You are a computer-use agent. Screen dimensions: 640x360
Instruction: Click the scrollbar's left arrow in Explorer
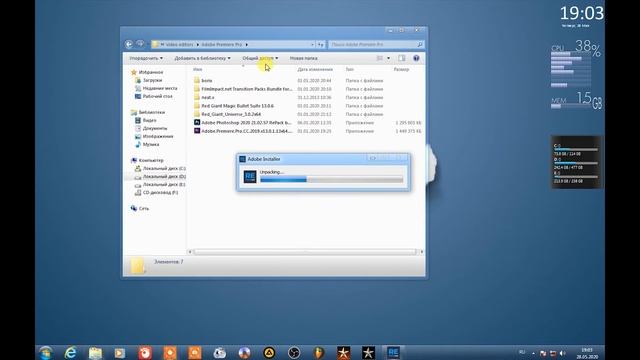tap(190, 252)
